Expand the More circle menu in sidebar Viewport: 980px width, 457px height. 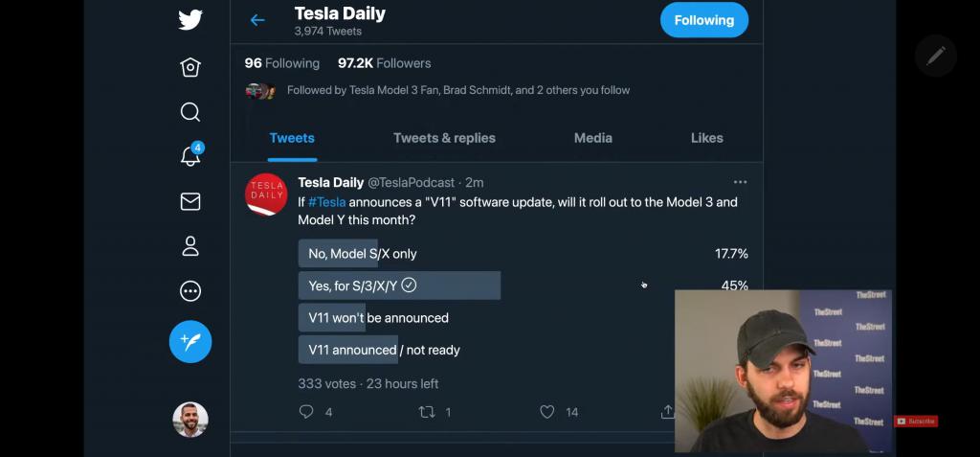coord(190,291)
